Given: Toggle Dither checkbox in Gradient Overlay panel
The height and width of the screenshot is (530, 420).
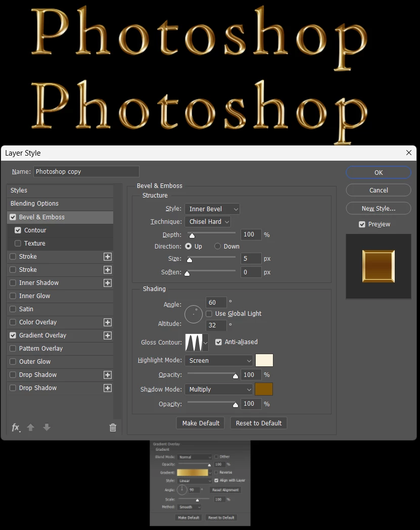Looking at the screenshot, I should tap(216, 457).
